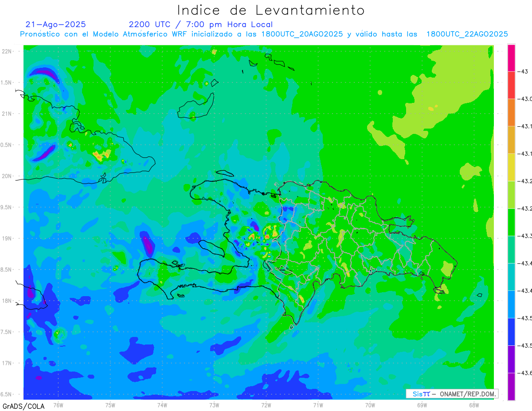Click the '74W' longitude label
The width and height of the screenshot is (532, 411).
coord(162,405)
